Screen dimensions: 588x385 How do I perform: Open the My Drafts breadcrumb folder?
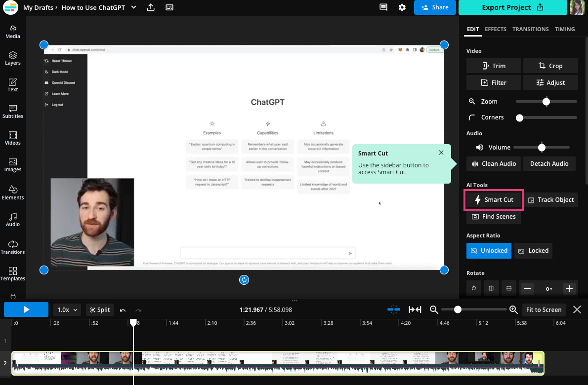pos(39,7)
